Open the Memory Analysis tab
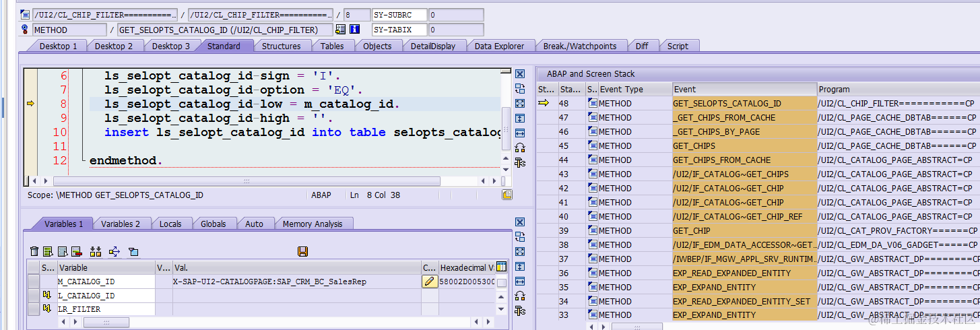 pos(313,224)
